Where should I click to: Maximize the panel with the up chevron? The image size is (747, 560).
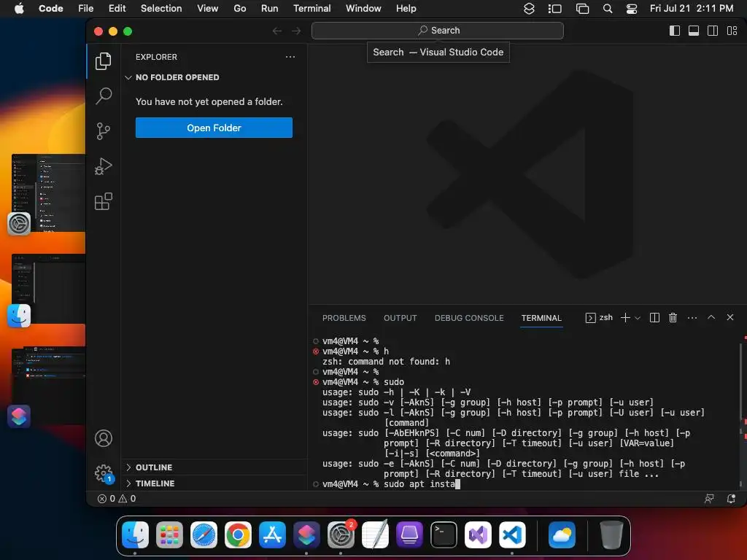click(711, 317)
